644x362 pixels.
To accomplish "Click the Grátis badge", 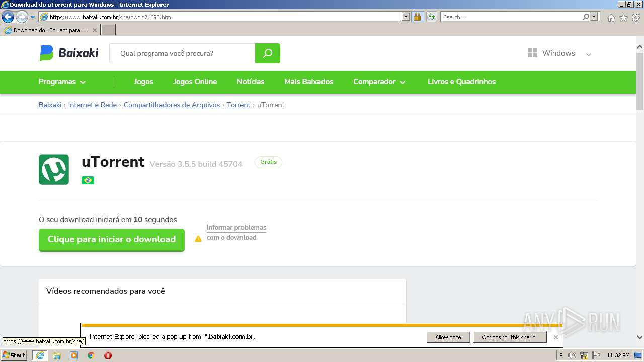I will 268,162.
